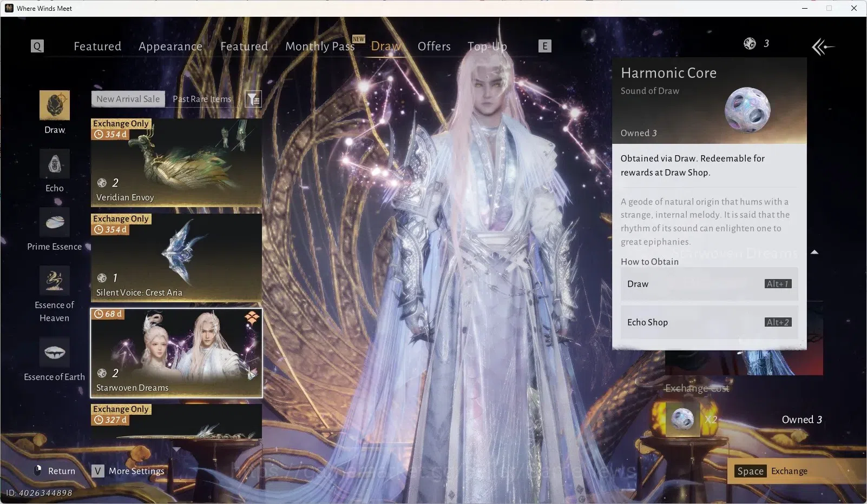Select the partially visible 327 d item card
Viewport: 867px width, 504px height.
[176, 421]
